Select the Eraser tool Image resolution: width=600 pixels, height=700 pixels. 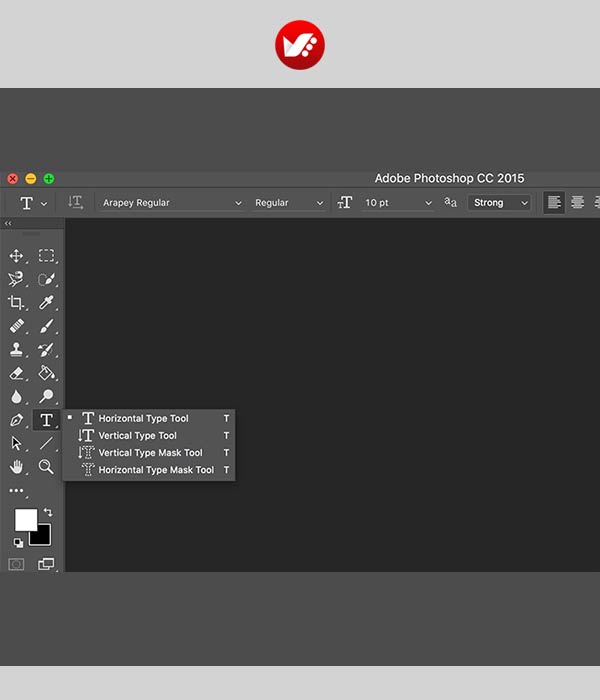pyautogui.click(x=17, y=373)
